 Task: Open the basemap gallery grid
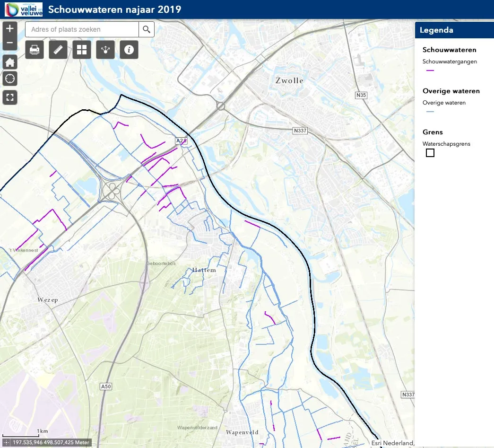tap(82, 50)
